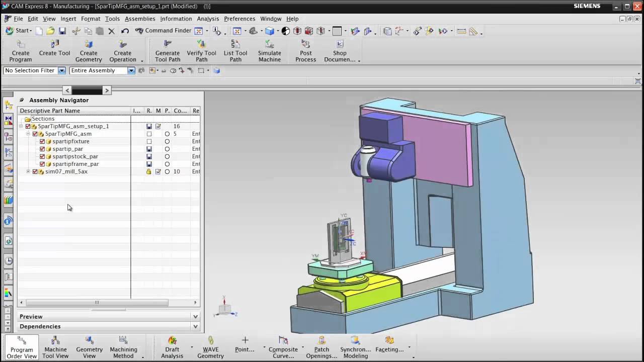The height and width of the screenshot is (362, 644).
Task: Expand the sim07_mill_5ax node
Action: tap(28, 171)
